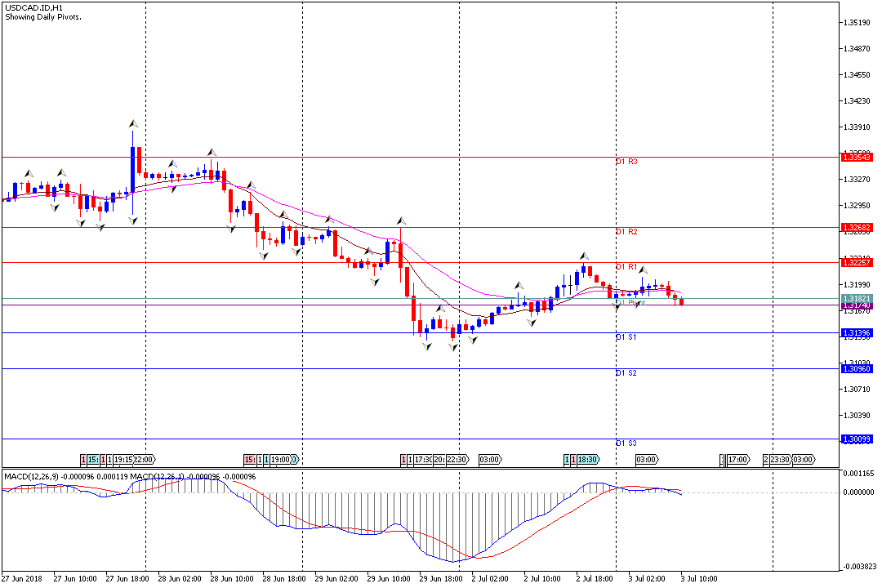882x588 pixels.
Task: Open the 17:00 upcoming event marker
Action: point(737,460)
